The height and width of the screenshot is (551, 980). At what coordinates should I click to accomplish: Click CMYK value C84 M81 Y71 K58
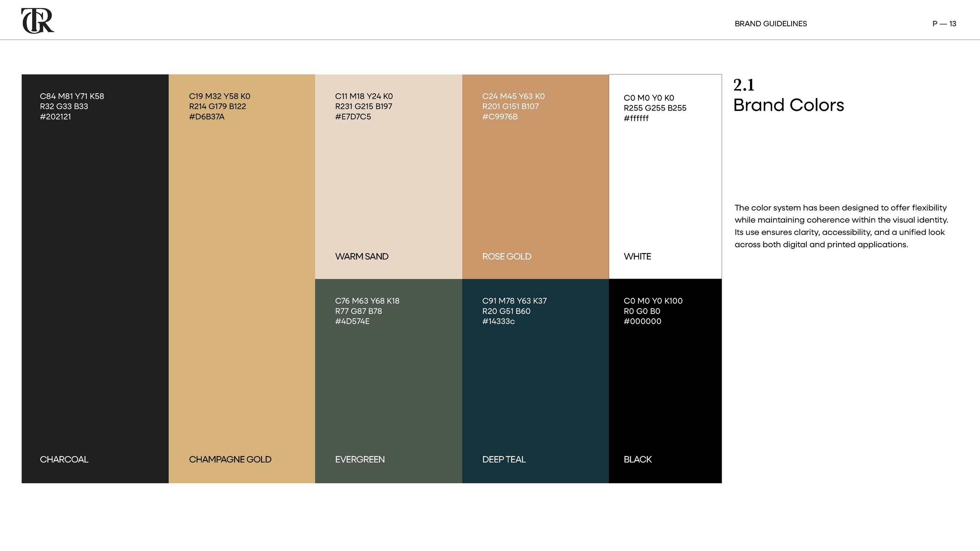point(72,96)
